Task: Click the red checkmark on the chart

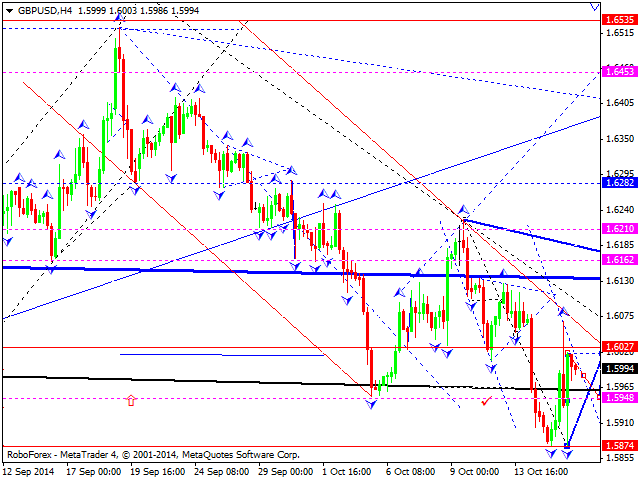Action: tap(485, 401)
